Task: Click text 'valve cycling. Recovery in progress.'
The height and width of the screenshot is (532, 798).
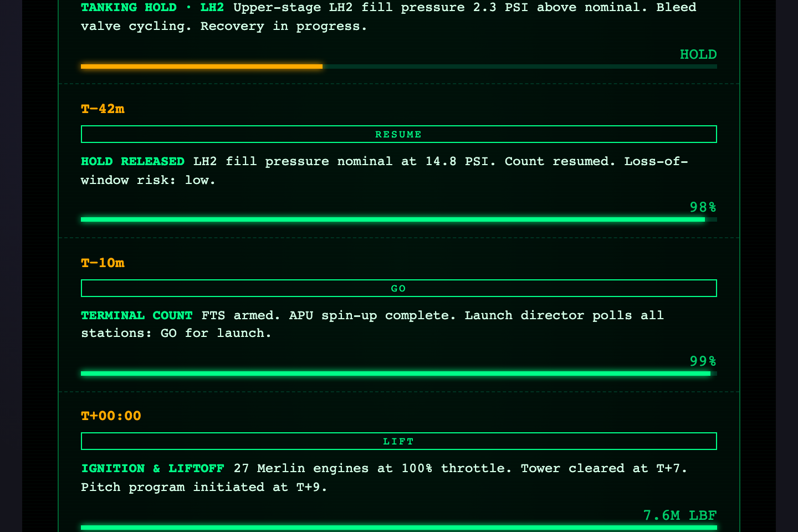Action: (x=224, y=26)
